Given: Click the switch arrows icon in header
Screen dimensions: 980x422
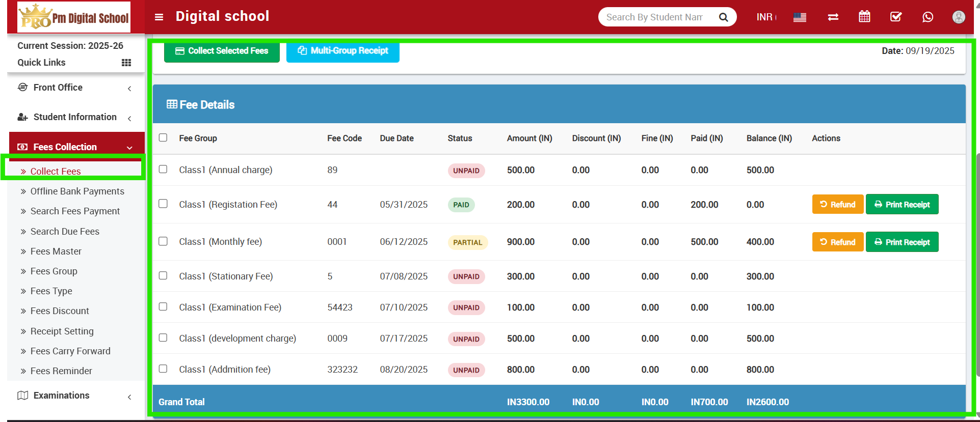Looking at the screenshot, I should click(x=833, y=17).
